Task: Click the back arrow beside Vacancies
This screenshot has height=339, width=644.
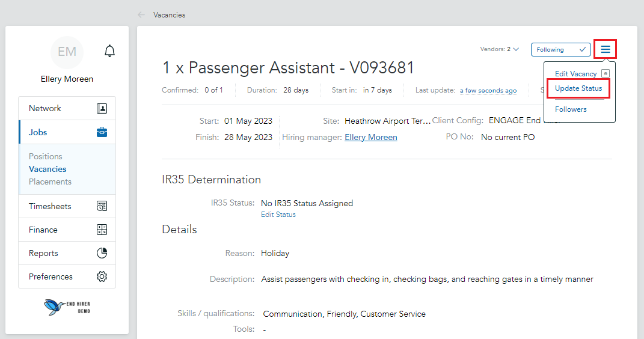Action: (x=141, y=15)
